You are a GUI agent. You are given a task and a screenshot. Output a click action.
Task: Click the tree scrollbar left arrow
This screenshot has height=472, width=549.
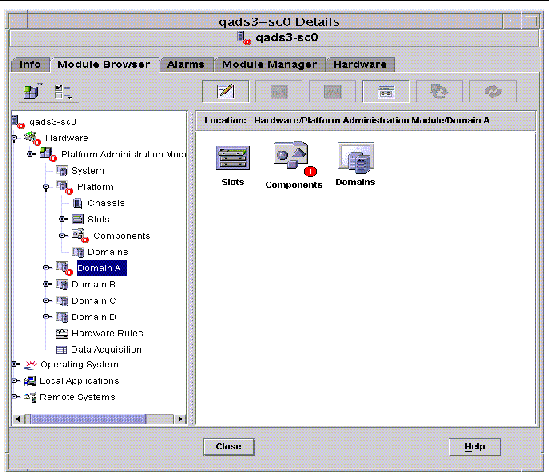18,419
